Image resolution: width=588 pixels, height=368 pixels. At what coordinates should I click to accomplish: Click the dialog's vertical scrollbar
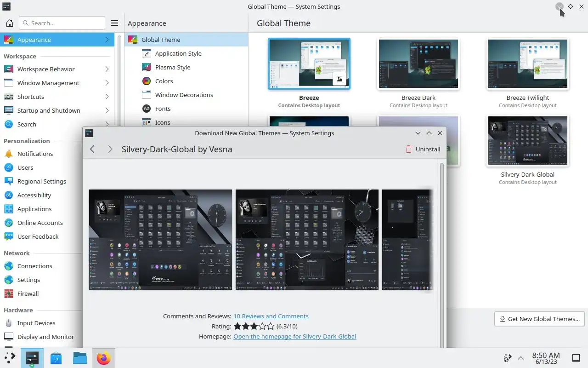tap(443, 255)
